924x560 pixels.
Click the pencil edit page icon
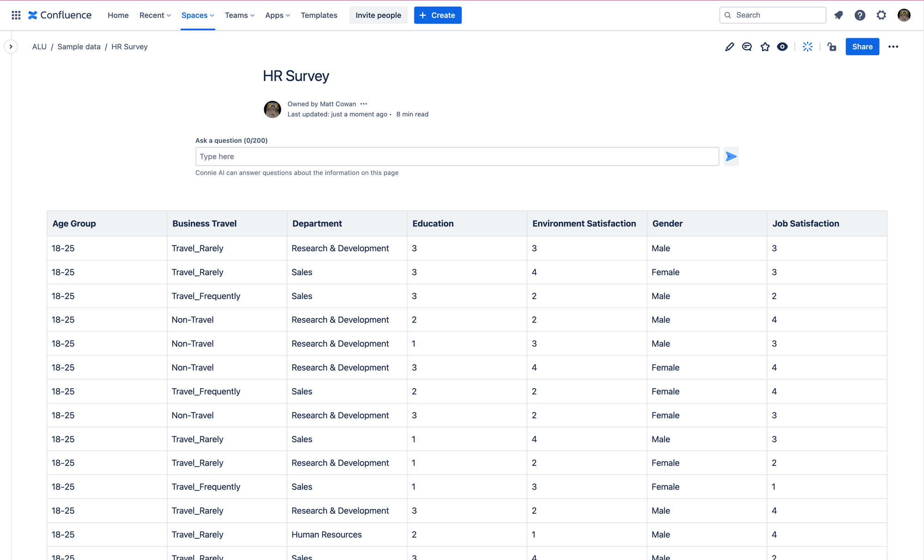(729, 47)
